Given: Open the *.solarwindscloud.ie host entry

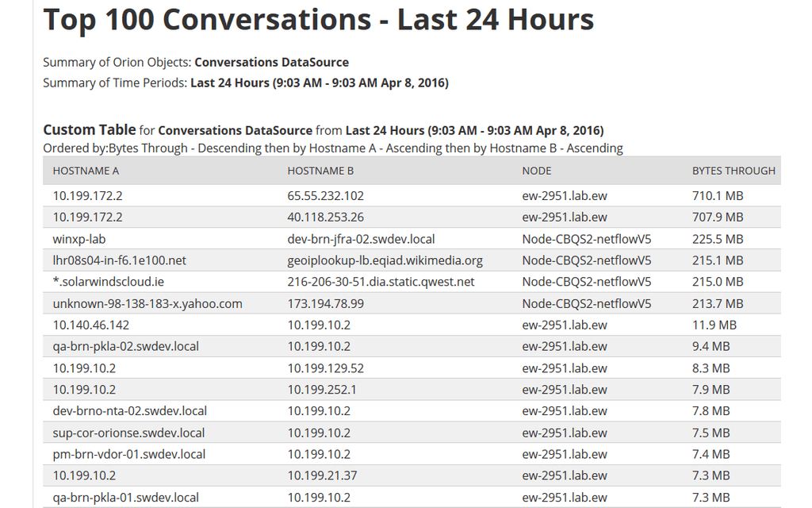Looking at the screenshot, I should pos(109,282).
